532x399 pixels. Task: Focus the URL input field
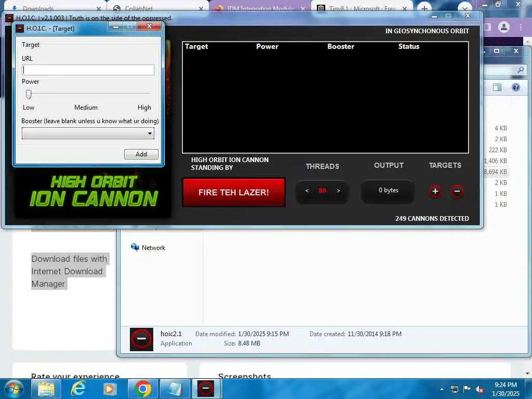(x=88, y=70)
